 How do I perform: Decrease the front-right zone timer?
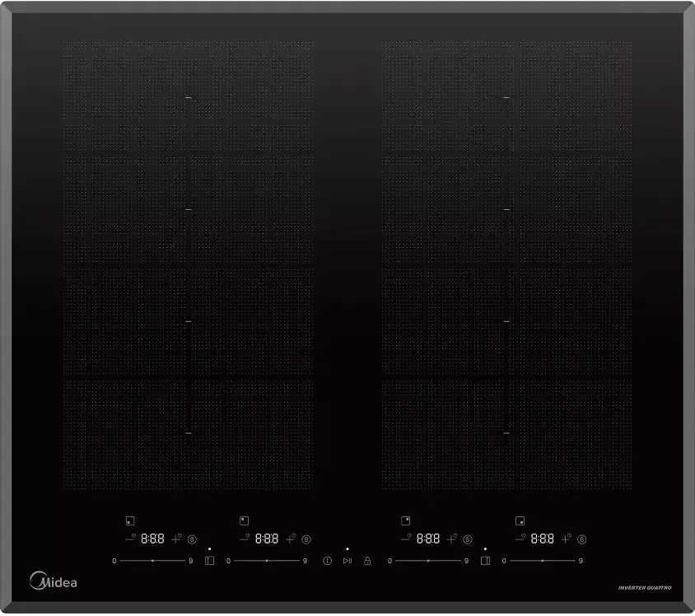[520, 539]
